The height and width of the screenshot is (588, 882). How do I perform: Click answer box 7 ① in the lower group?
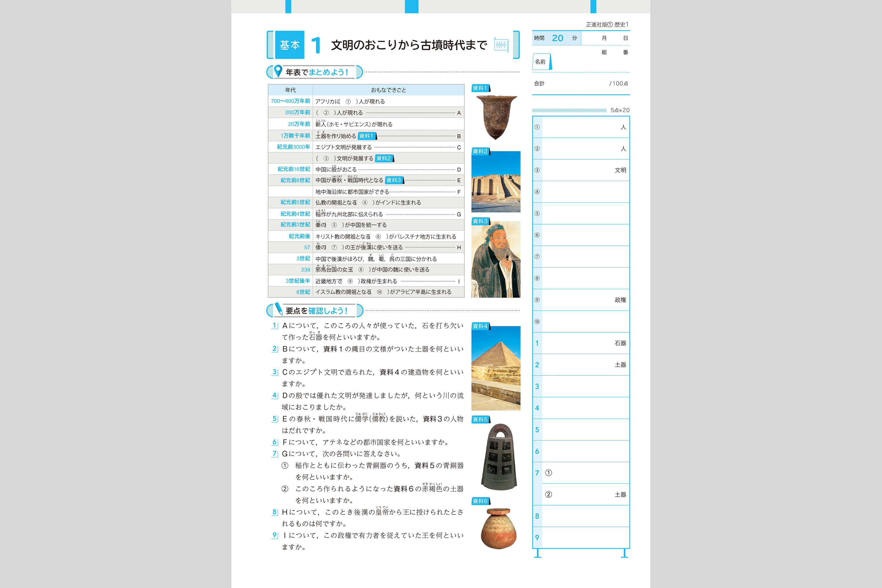pos(585,473)
